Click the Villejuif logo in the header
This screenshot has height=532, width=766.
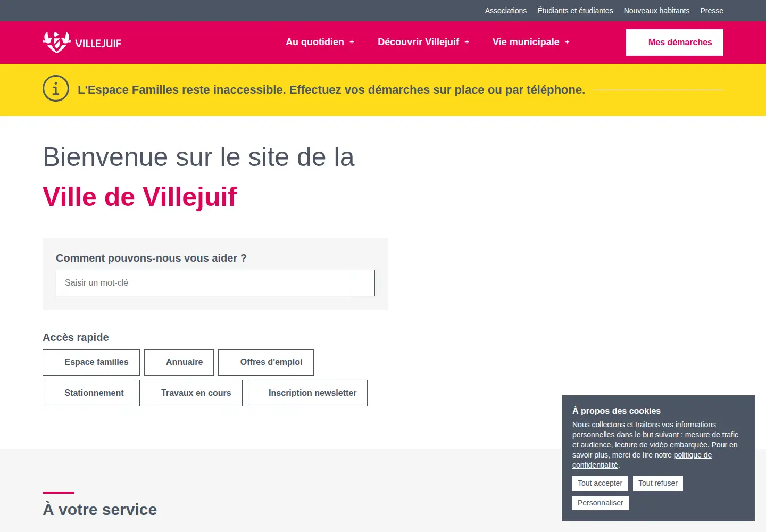[82, 43]
